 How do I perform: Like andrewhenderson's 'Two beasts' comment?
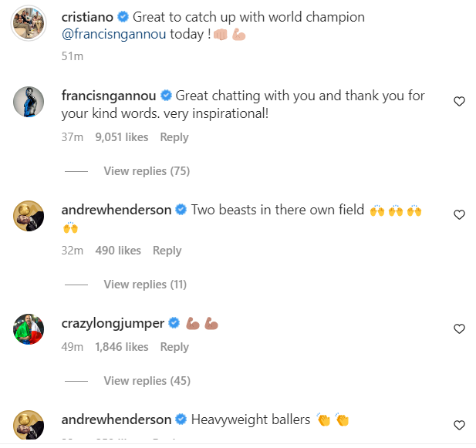pyautogui.click(x=459, y=215)
